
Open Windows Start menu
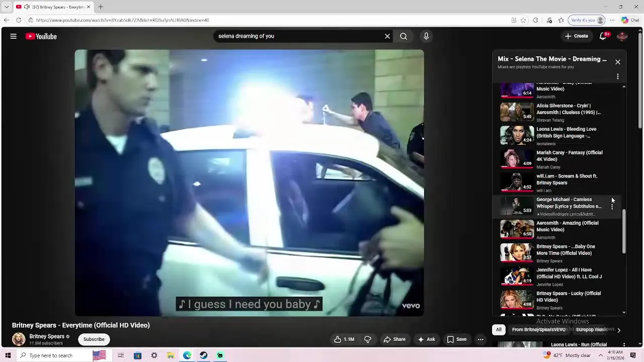point(8,355)
